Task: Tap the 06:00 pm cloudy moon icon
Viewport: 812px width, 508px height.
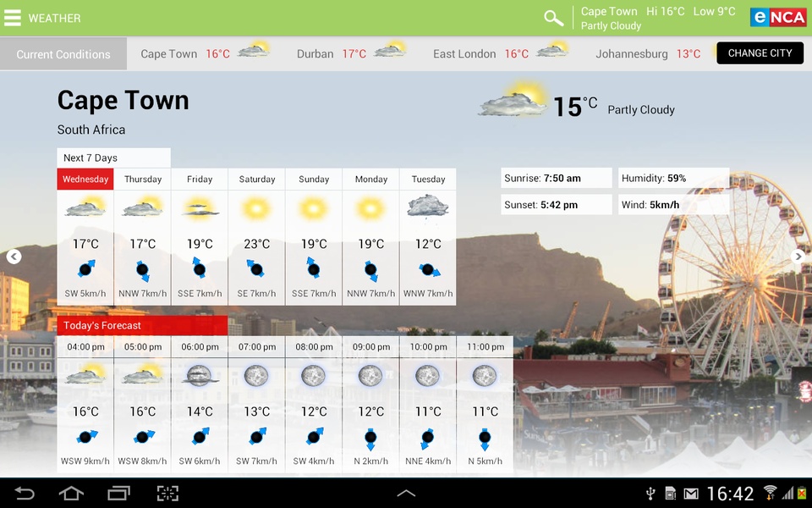Action: [200, 376]
